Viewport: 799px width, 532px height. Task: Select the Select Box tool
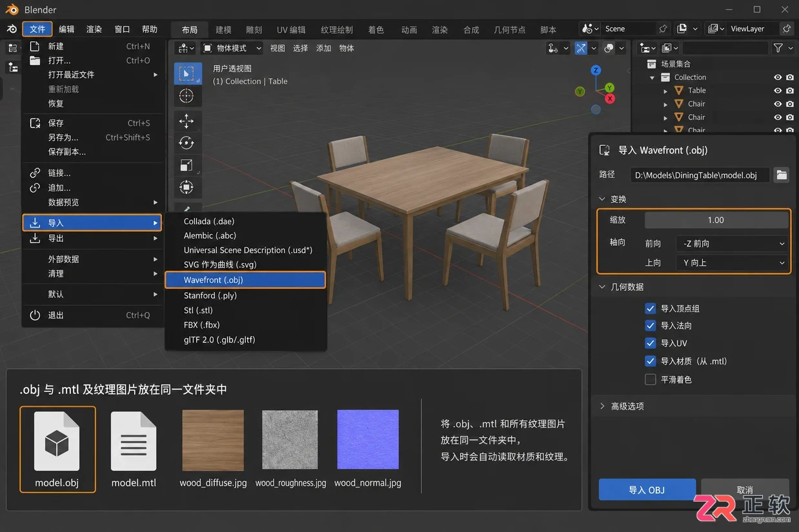(x=187, y=74)
